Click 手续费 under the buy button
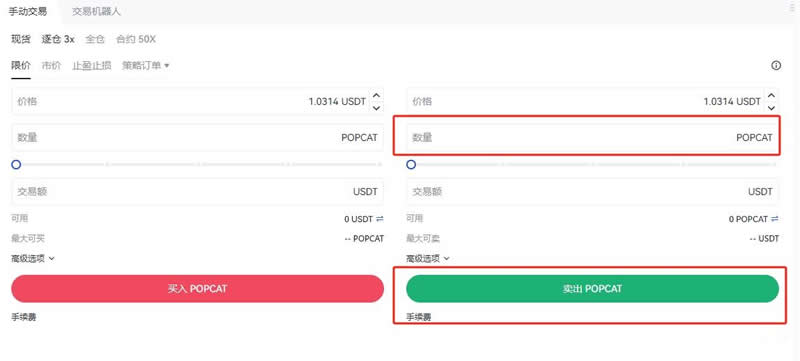The height and width of the screenshot is (361, 800). pyautogui.click(x=23, y=317)
